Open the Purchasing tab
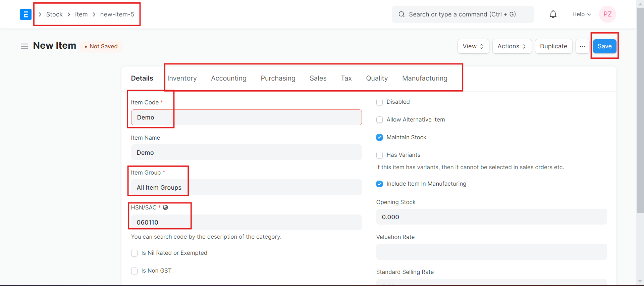Screen dimensions: 644x286 278,78
